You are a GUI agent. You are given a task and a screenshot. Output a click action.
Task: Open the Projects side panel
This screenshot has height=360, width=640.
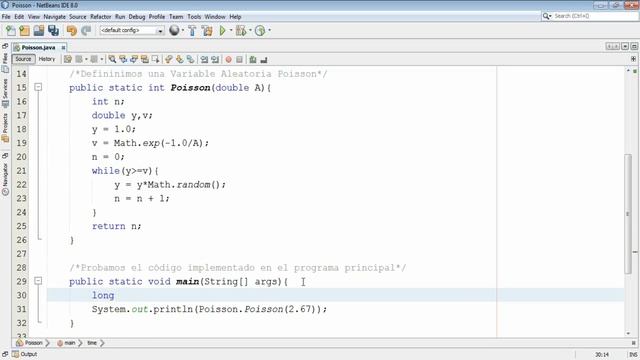click(x=5, y=127)
